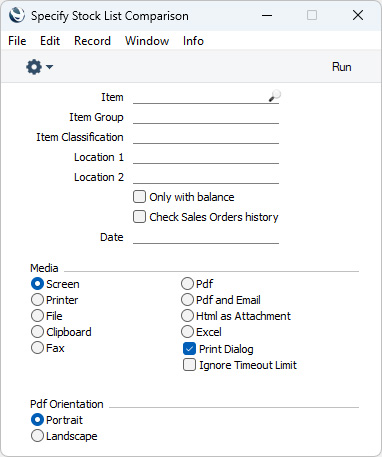
Task: Enable Only with balance checkbox
Action: 139,197
